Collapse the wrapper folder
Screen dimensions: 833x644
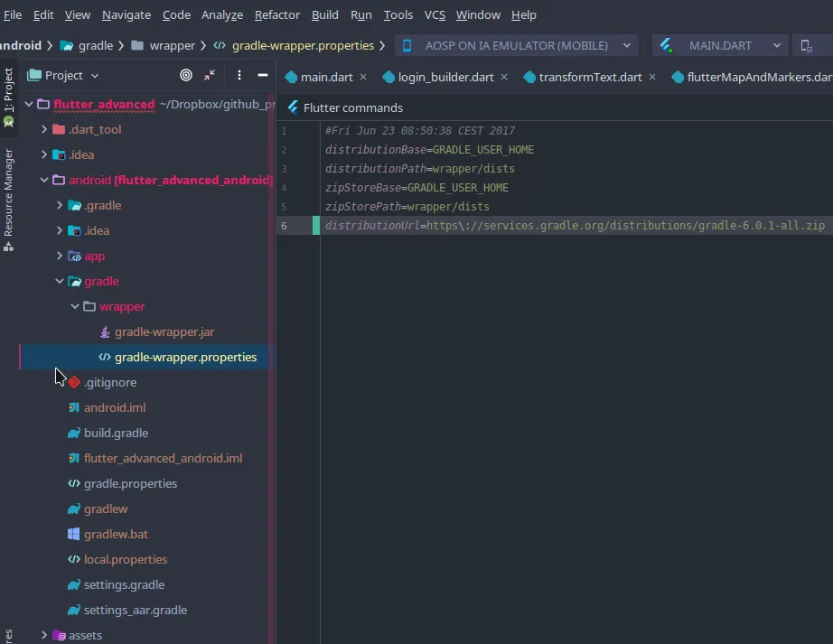[x=75, y=306]
